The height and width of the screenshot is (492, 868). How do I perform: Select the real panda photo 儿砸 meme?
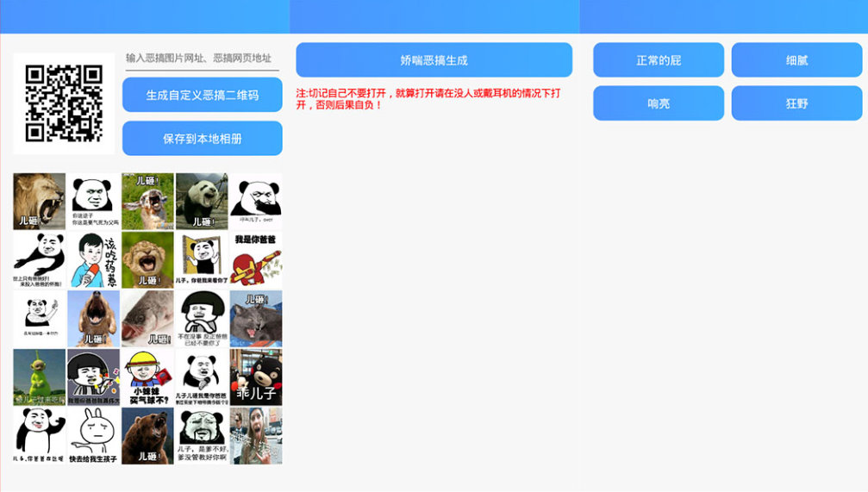pos(202,202)
